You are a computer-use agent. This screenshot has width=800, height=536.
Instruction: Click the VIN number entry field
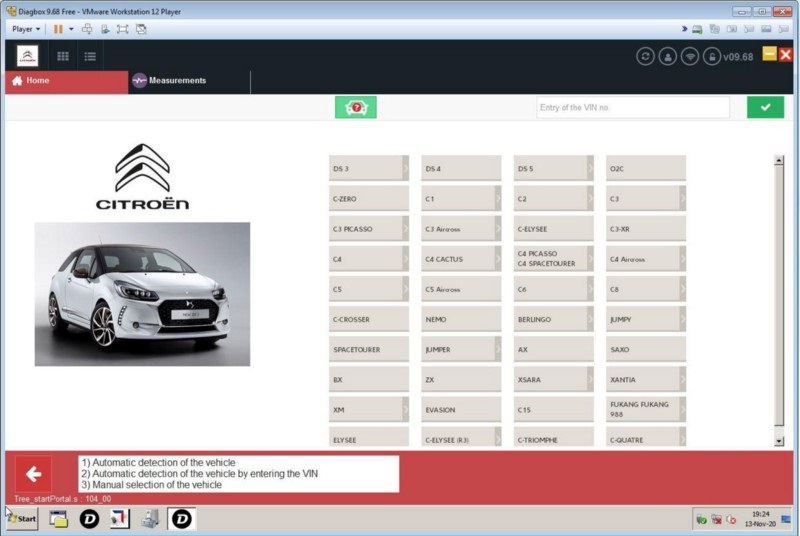pyautogui.click(x=633, y=107)
